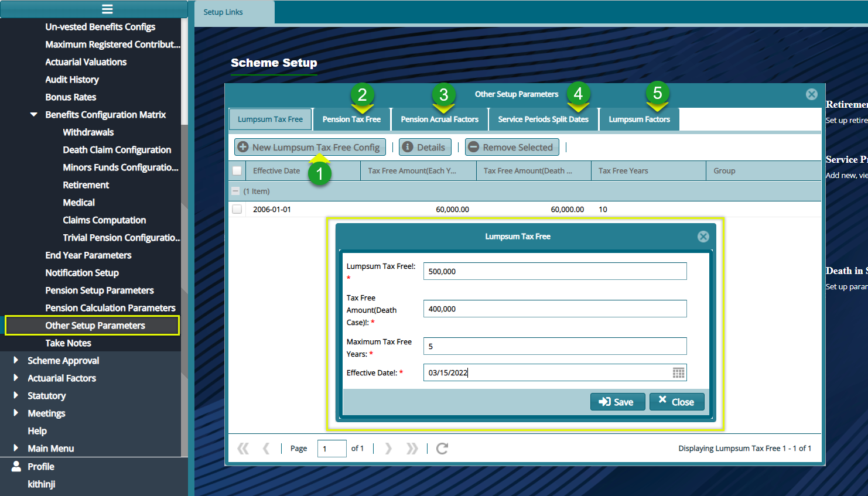The image size is (868, 496).
Task: Open the Effective Date calendar picker
Action: 678,373
